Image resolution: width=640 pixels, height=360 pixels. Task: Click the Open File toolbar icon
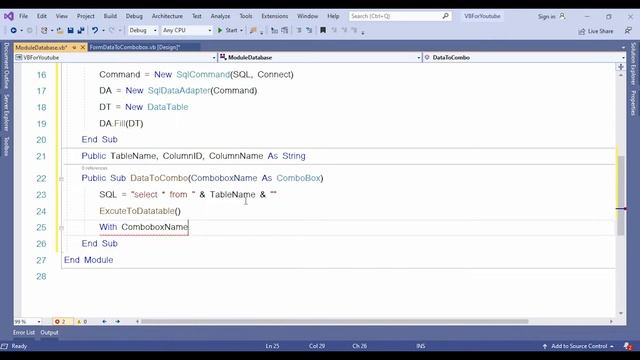pyautogui.click(x=60, y=31)
